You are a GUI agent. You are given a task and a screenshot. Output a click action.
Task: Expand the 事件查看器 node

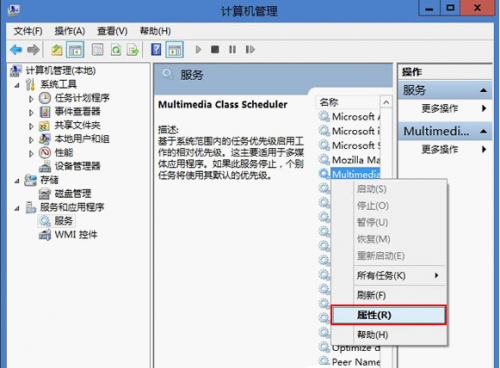(x=31, y=112)
